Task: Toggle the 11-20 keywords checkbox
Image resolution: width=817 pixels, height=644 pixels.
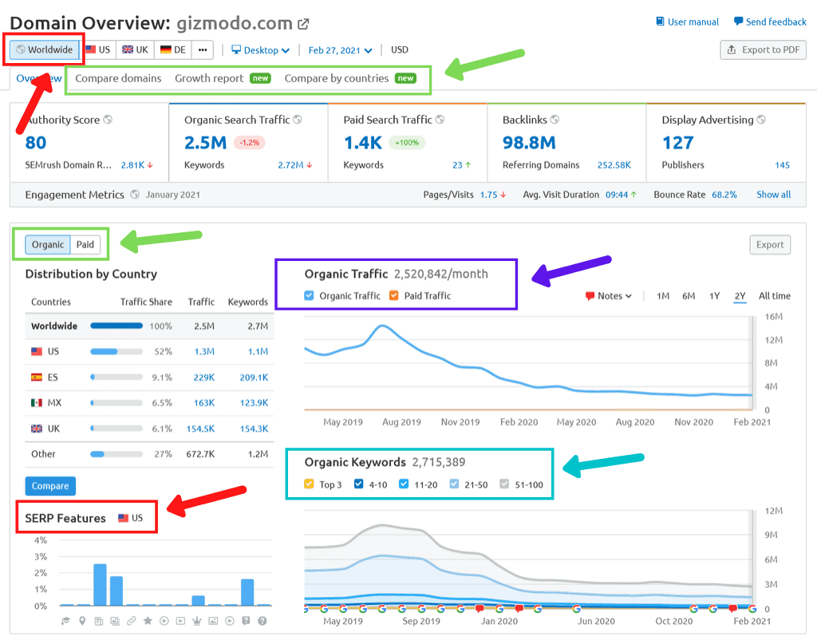Action: (404, 484)
